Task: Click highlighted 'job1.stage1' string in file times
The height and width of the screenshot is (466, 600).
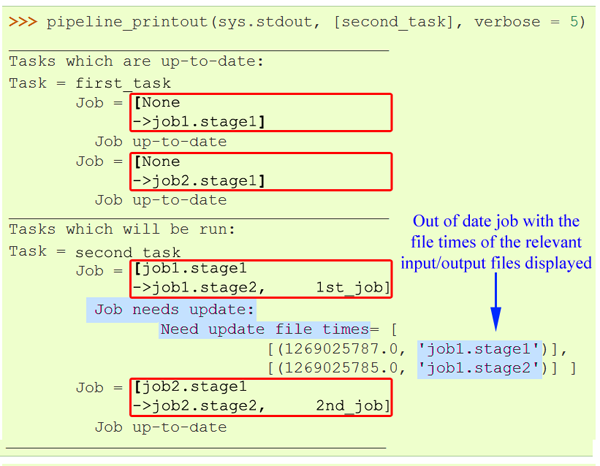Action: tap(479, 348)
